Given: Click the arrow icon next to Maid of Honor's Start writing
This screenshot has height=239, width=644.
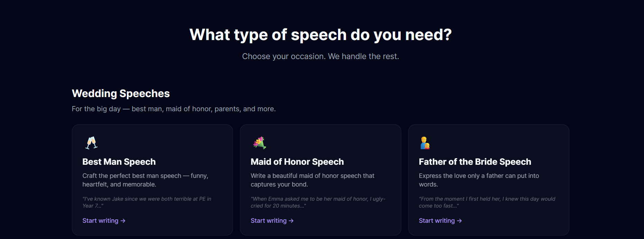Looking at the screenshot, I should click(x=291, y=221).
